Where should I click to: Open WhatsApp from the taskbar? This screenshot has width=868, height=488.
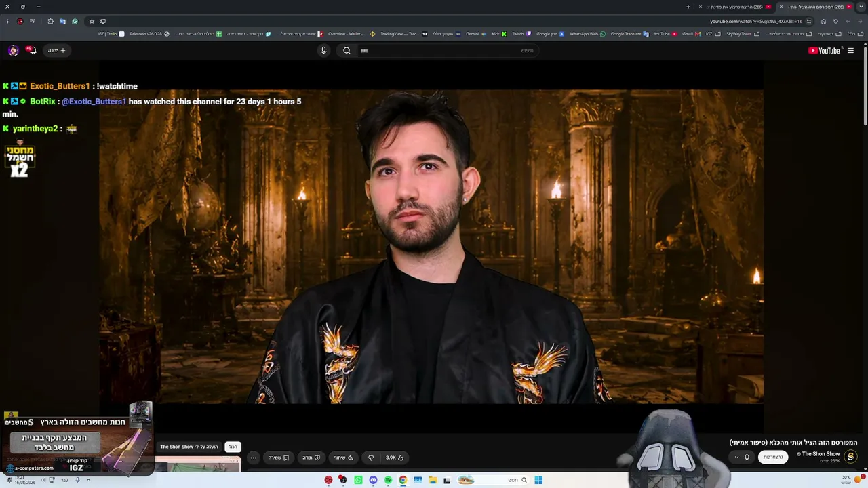tap(358, 480)
